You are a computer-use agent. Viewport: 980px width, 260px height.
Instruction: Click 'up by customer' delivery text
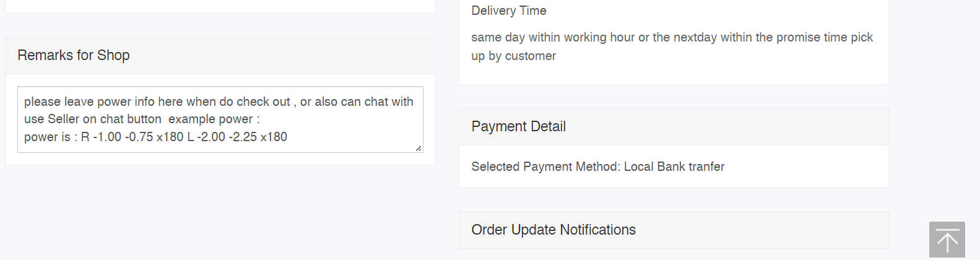coord(514,56)
